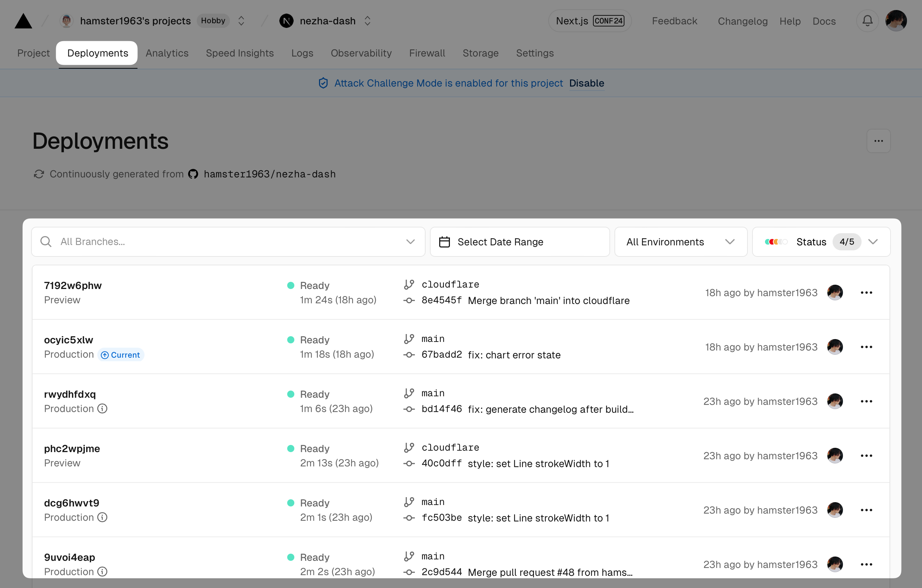Click the Vercel triangle logo
922x588 pixels.
click(x=23, y=21)
